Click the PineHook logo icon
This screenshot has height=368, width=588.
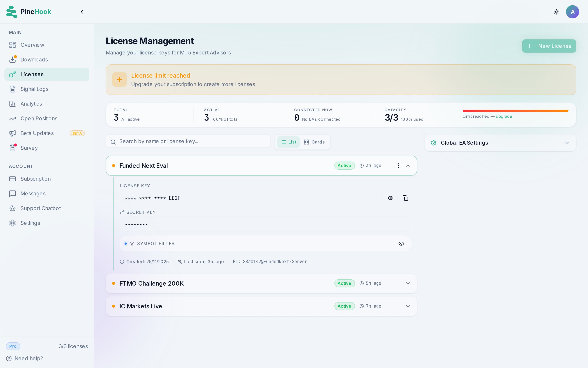click(x=12, y=12)
